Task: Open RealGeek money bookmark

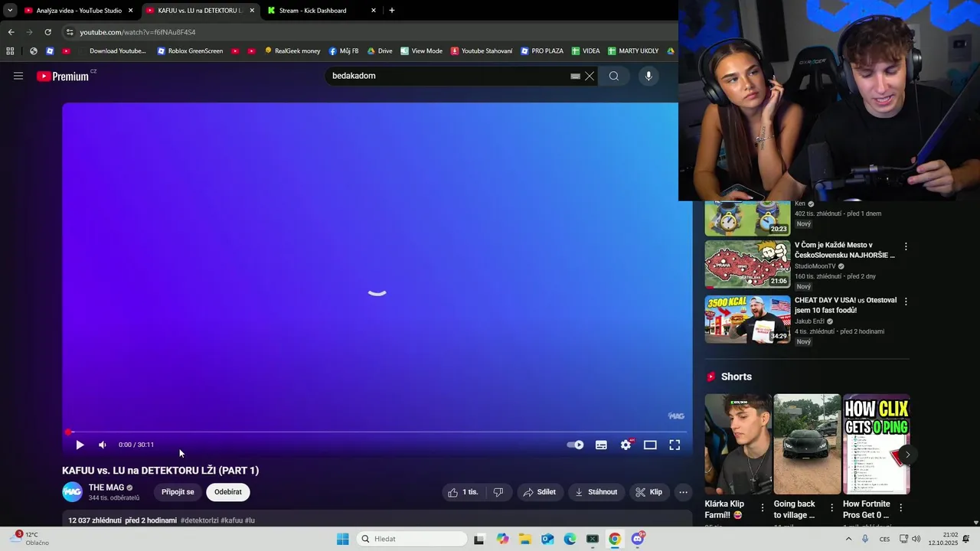Action: 292,51
